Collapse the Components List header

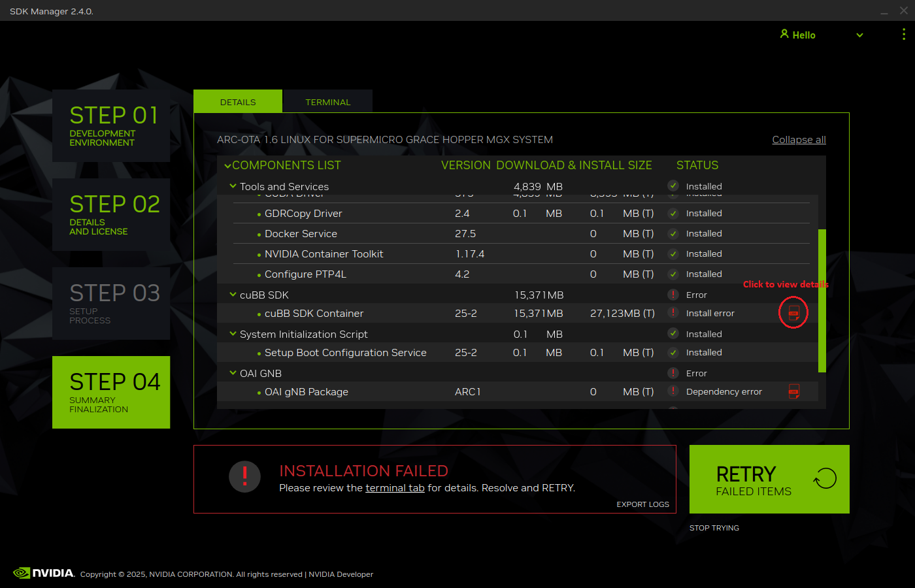pyautogui.click(x=227, y=166)
